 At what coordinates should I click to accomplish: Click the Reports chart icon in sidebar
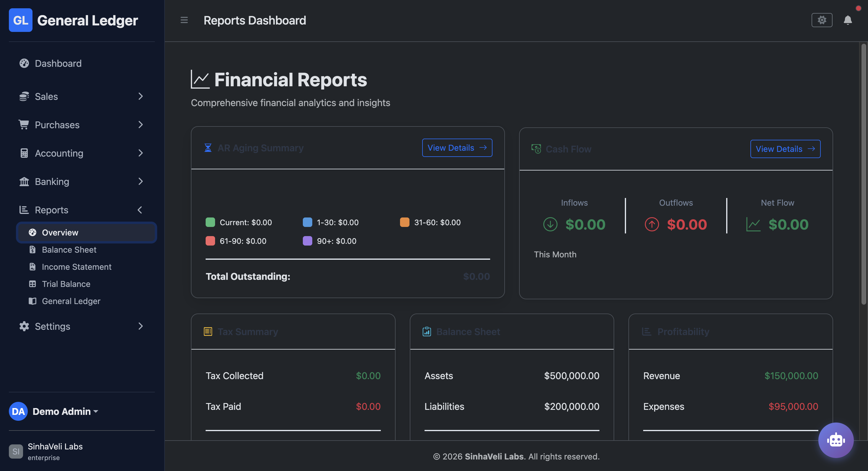click(x=24, y=209)
